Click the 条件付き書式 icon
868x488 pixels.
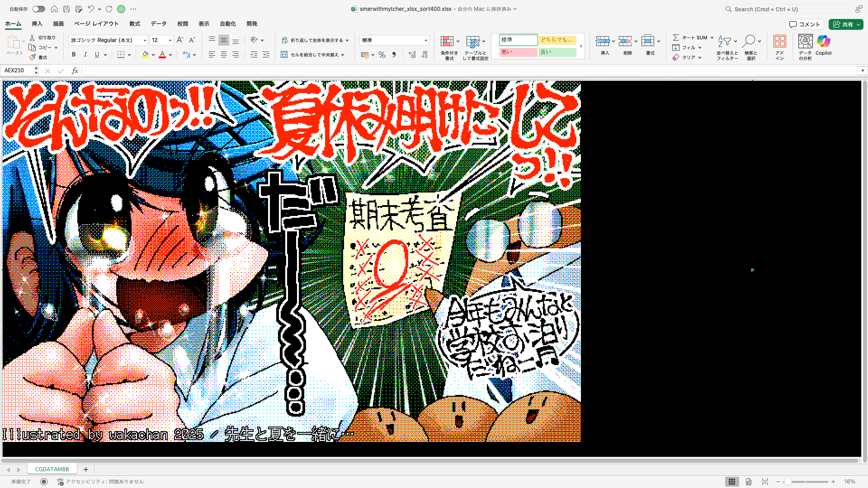pos(447,42)
